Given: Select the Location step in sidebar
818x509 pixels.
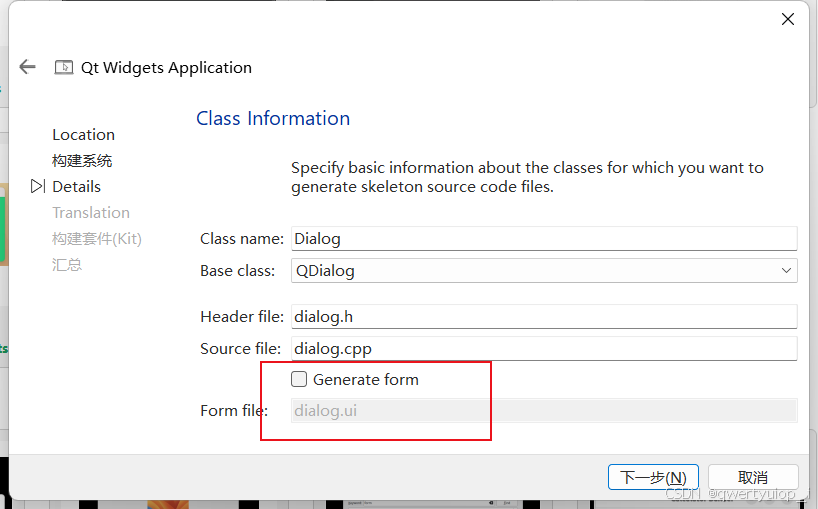Looking at the screenshot, I should coord(83,135).
